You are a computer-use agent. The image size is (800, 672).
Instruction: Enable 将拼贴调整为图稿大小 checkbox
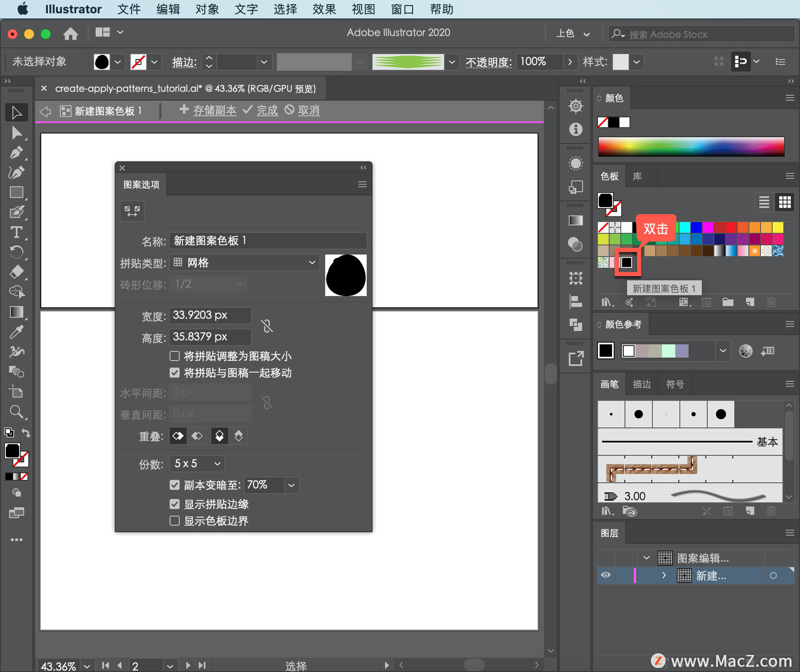(175, 356)
